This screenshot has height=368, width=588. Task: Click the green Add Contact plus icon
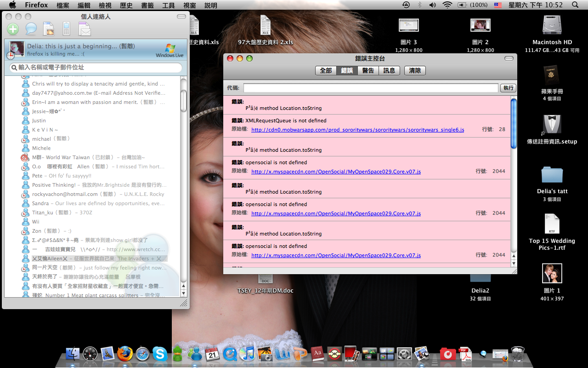coord(13,29)
